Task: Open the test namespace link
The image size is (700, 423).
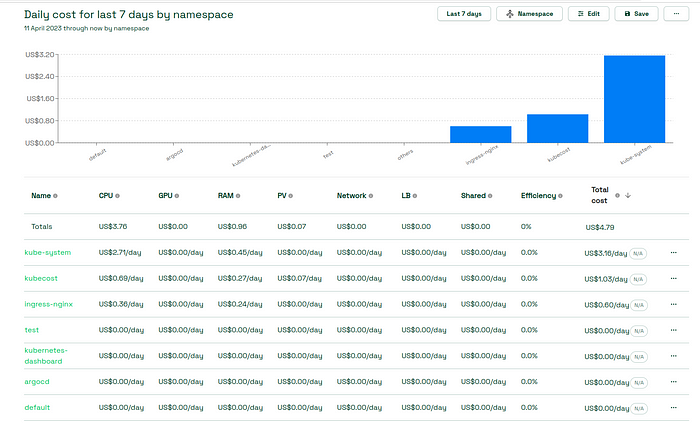Action: pyautogui.click(x=32, y=330)
